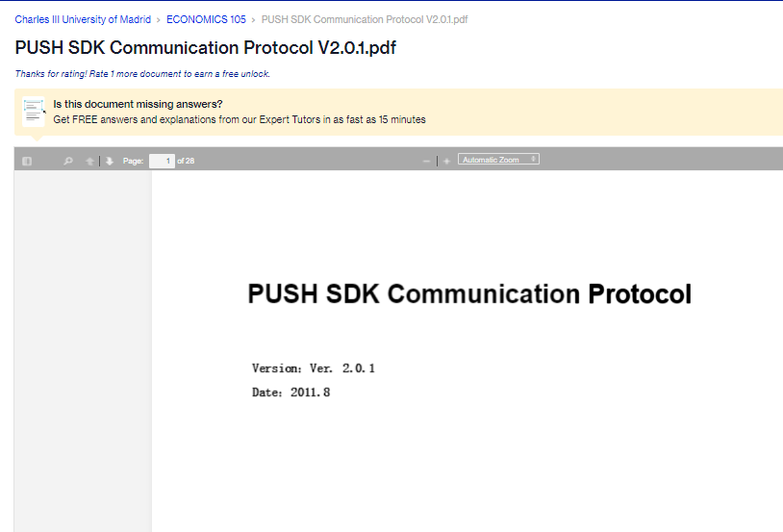Image resolution: width=783 pixels, height=532 pixels.
Task: Click the PDF cover title PUSH SDK Communication Protocol
Action: (469, 293)
